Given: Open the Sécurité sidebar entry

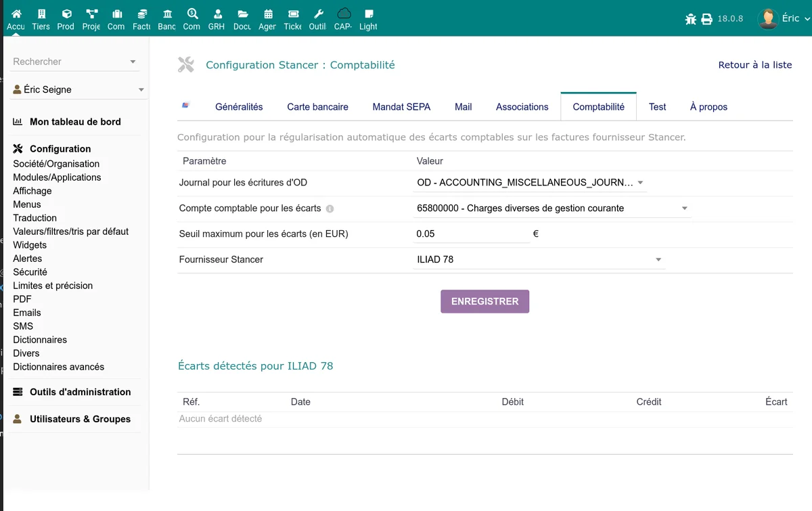Looking at the screenshot, I should (x=30, y=272).
